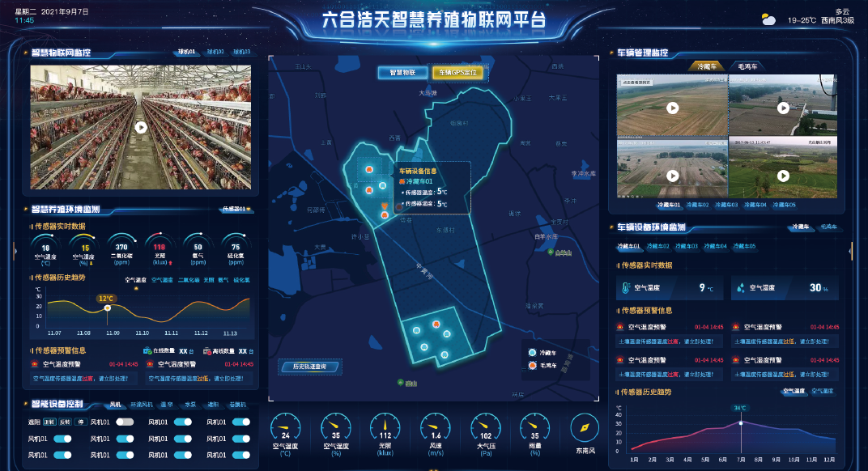Enable the first 风机01 toggle that is off

pos(125,422)
